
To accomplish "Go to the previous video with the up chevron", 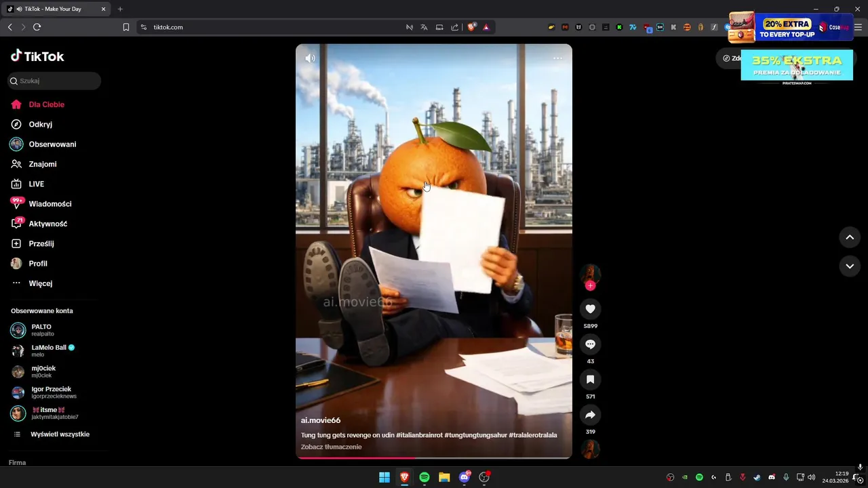I will pos(850,237).
